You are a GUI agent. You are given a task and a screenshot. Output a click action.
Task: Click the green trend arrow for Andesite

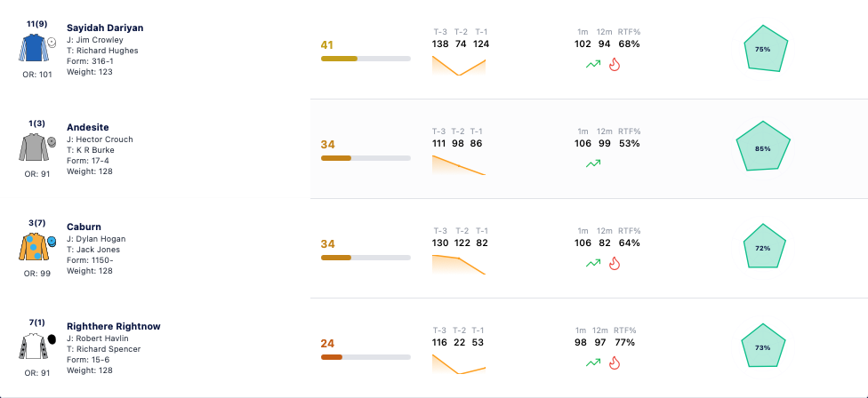(x=593, y=163)
